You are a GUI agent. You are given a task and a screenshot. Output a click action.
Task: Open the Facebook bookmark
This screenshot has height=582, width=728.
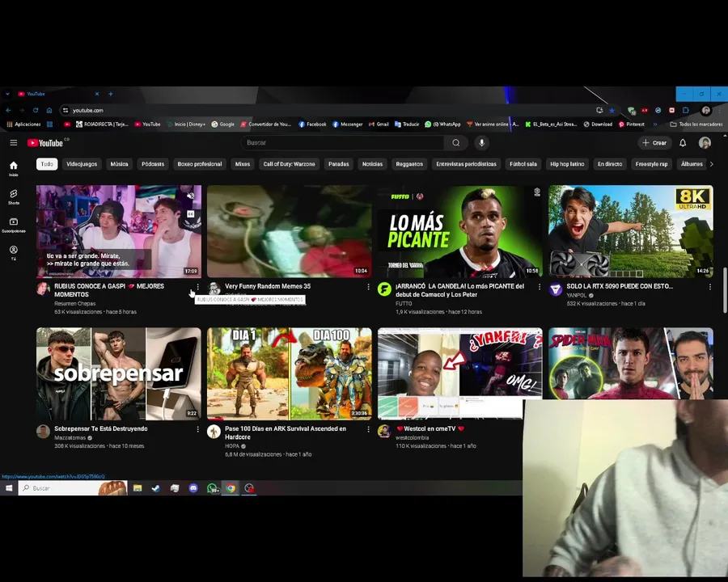[312, 124]
